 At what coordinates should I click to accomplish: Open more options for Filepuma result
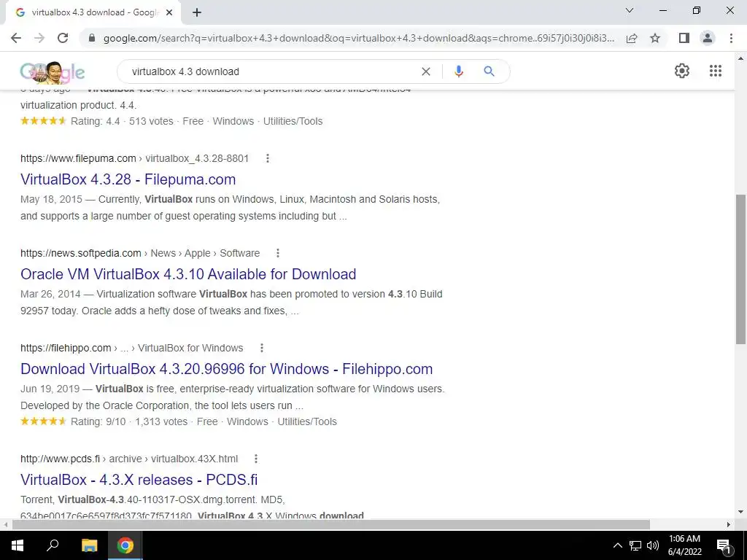pyautogui.click(x=268, y=158)
